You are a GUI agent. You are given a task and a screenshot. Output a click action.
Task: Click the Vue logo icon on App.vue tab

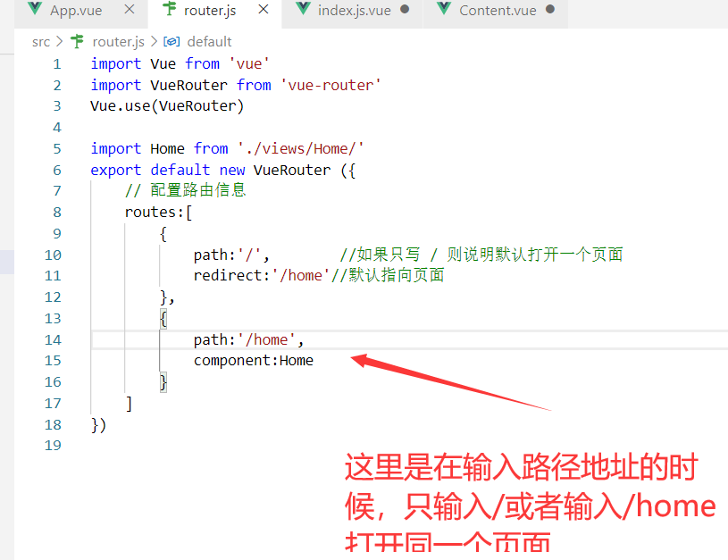(34, 9)
